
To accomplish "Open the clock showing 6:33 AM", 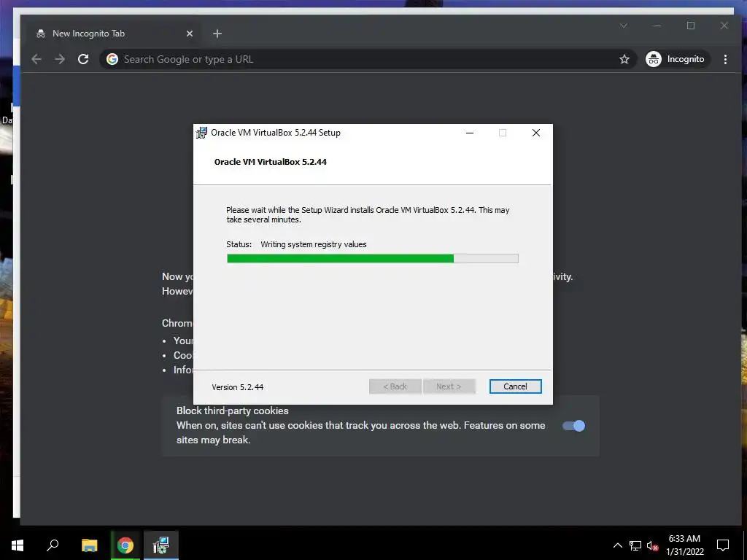I will coord(684,545).
